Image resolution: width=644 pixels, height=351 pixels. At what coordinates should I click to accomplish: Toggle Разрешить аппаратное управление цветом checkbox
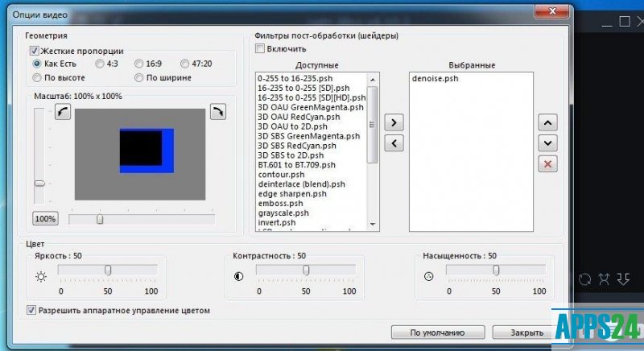[32, 310]
